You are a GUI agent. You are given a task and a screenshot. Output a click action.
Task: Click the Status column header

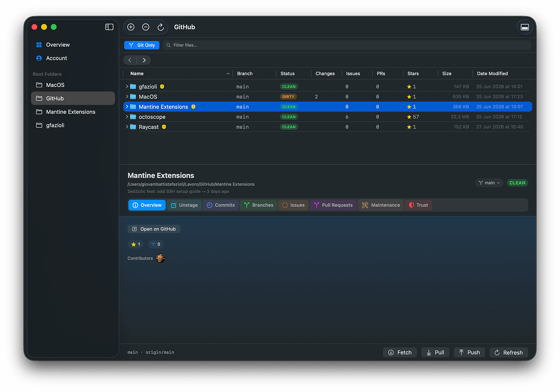click(287, 73)
